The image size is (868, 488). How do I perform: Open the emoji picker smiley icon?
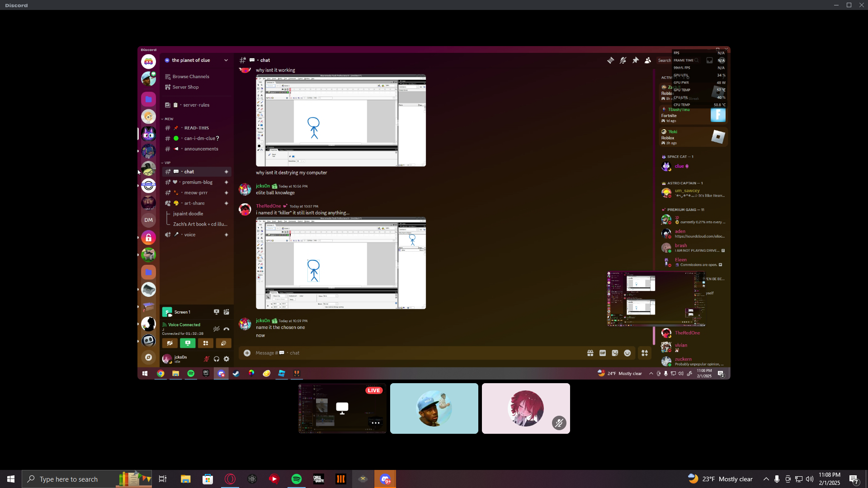(x=627, y=353)
